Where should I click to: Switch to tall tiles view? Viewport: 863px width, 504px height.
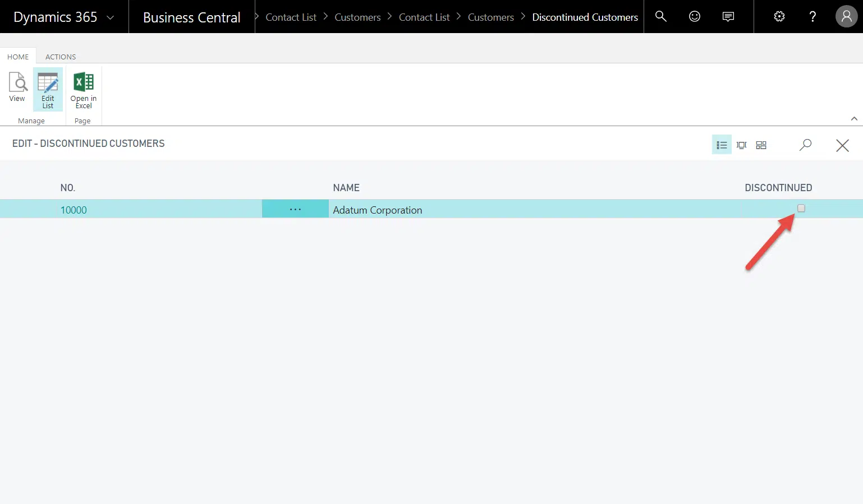point(741,145)
